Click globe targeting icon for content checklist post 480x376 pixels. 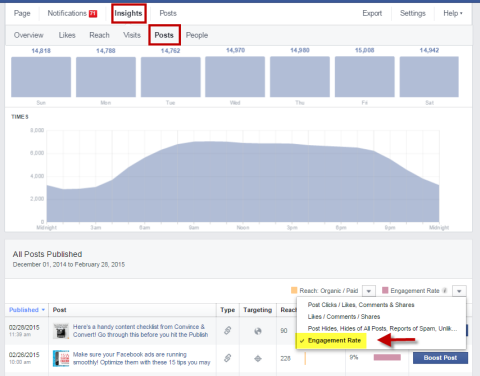pyautogui.click(x=258, y=331)
